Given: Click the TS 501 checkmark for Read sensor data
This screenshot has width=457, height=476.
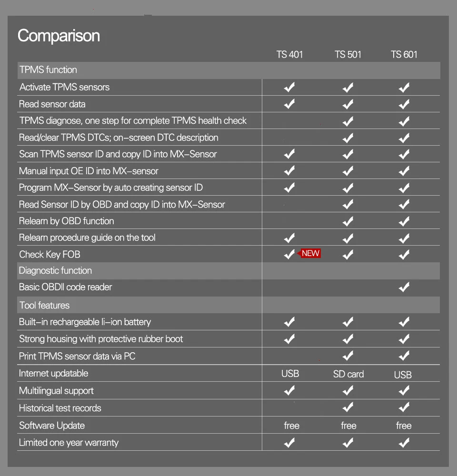Looking at the screenshot, I should coord(348,104).
